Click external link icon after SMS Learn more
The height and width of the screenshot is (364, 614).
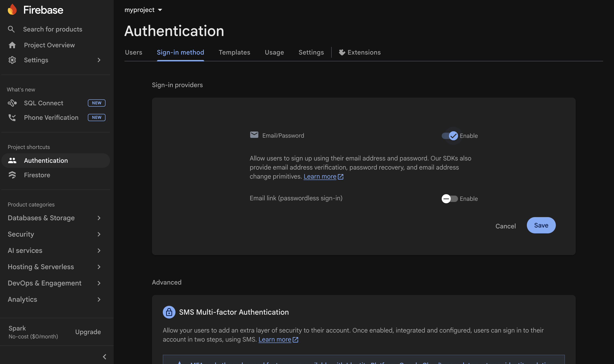[x=295, y=340]
